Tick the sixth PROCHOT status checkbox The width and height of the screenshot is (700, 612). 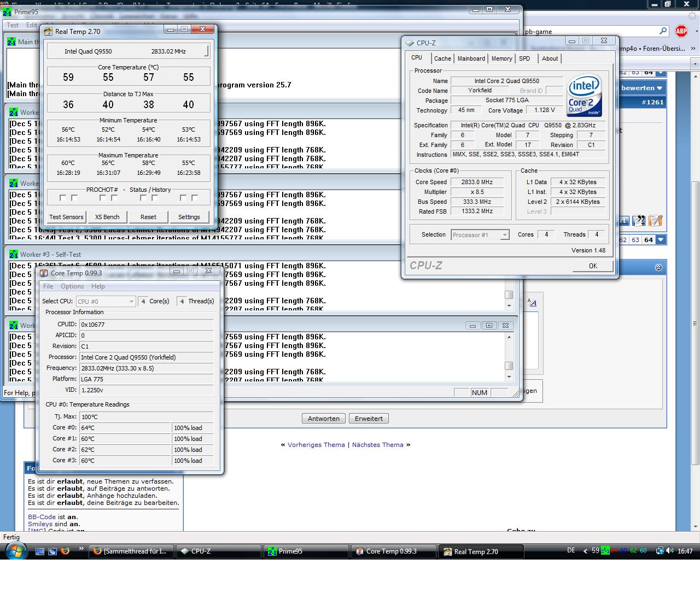(155, 198)
